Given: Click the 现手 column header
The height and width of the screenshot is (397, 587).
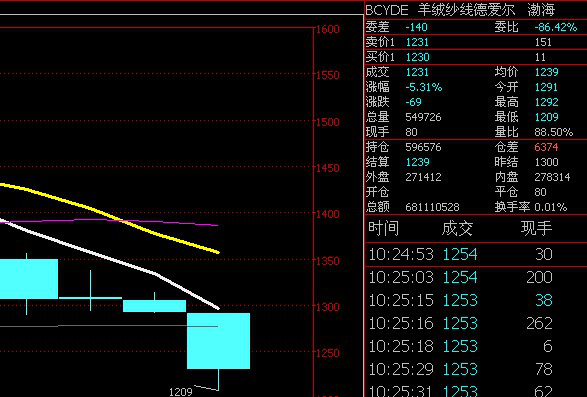Looking at the screenshot, I should (536, 228).
